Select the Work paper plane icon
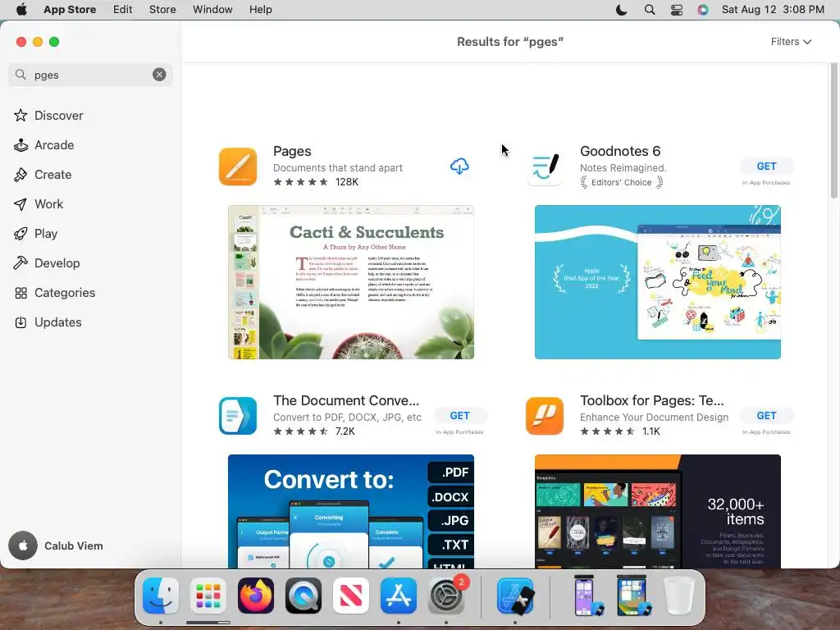 coord(21,203)
